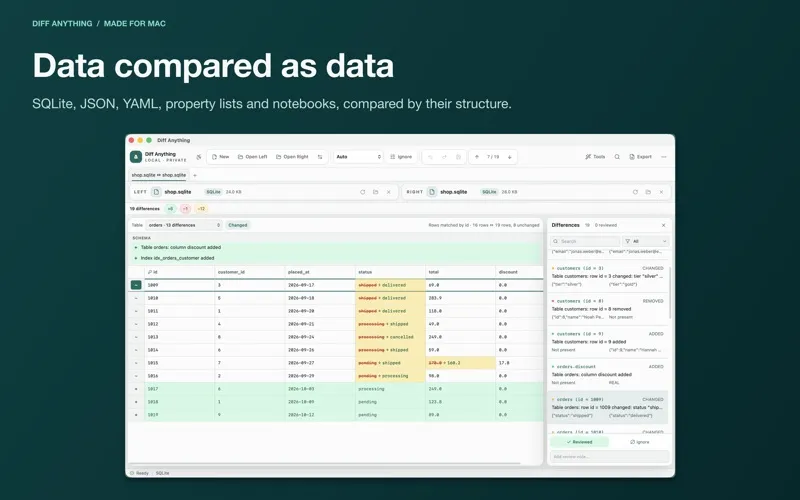Browse folder for the left file
This screenshot has width=800, height=500.
376,192
